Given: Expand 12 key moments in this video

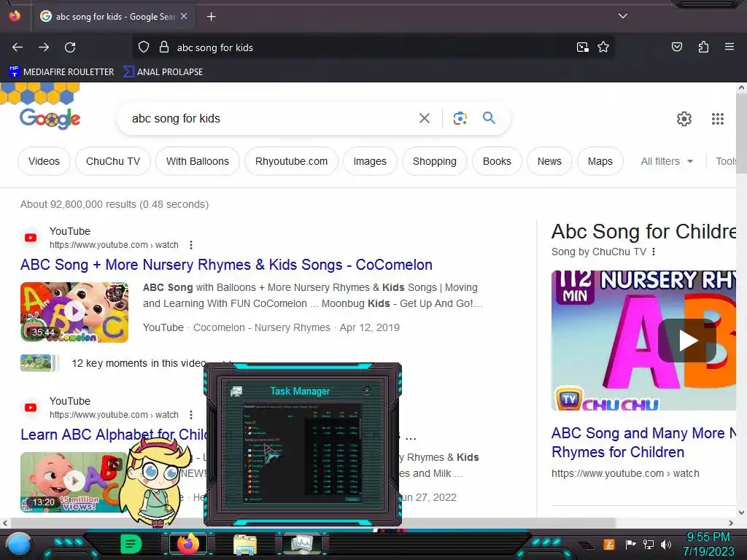Looking at the screenshot, I should (138, 363).
